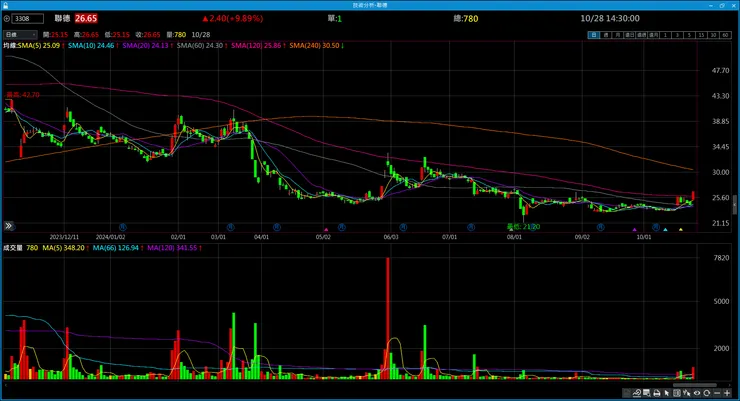Click the print icon in bottom toolbar

tap(656, 393)
